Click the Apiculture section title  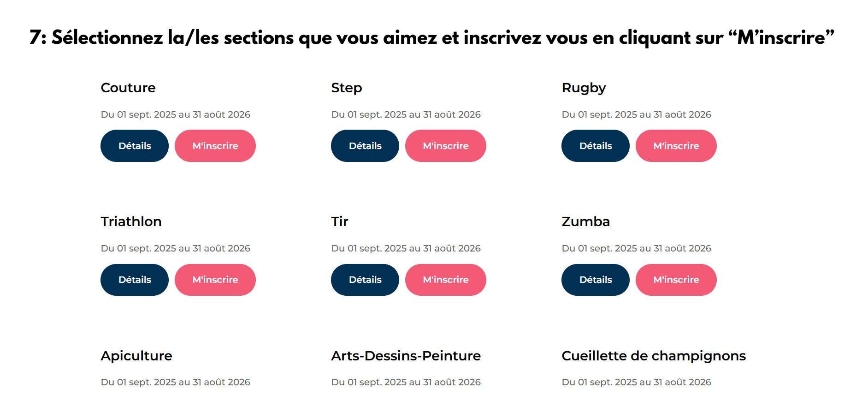[x=136, y=356]
